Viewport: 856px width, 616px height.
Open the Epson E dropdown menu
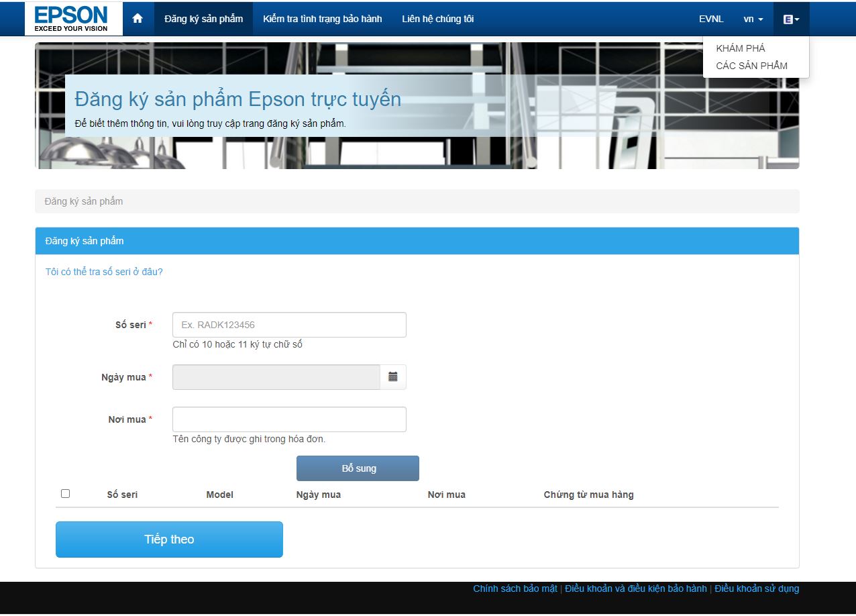pyautogui.click(x=792, y=19)
